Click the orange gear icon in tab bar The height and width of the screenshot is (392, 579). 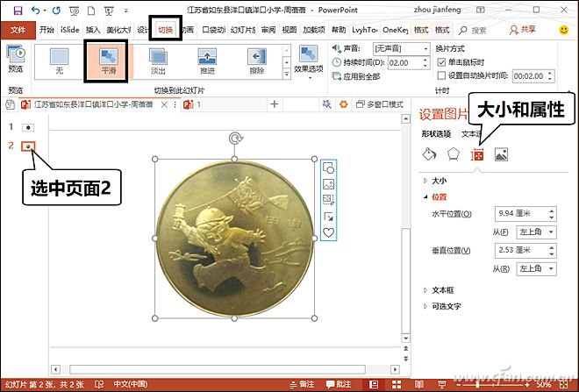343,104
